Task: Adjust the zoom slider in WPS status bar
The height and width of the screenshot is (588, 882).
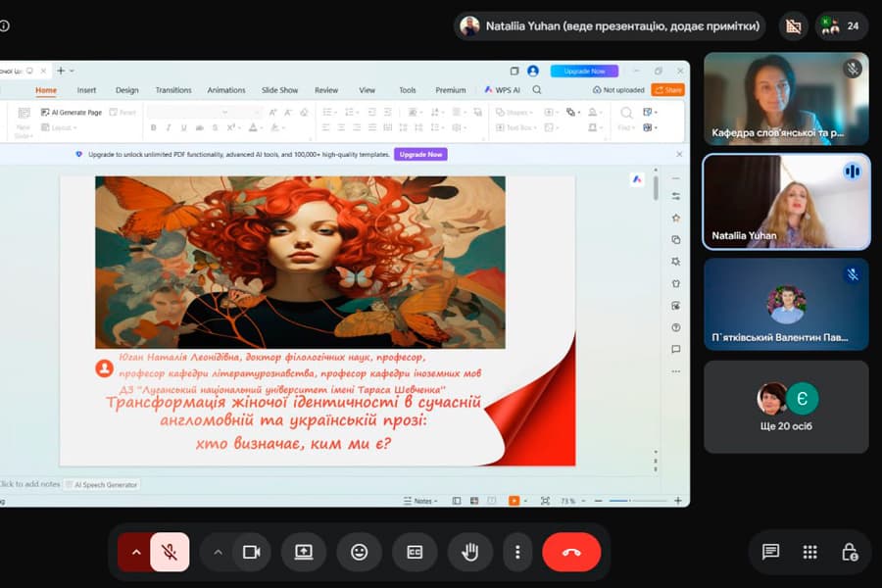Action: point(638,501)
